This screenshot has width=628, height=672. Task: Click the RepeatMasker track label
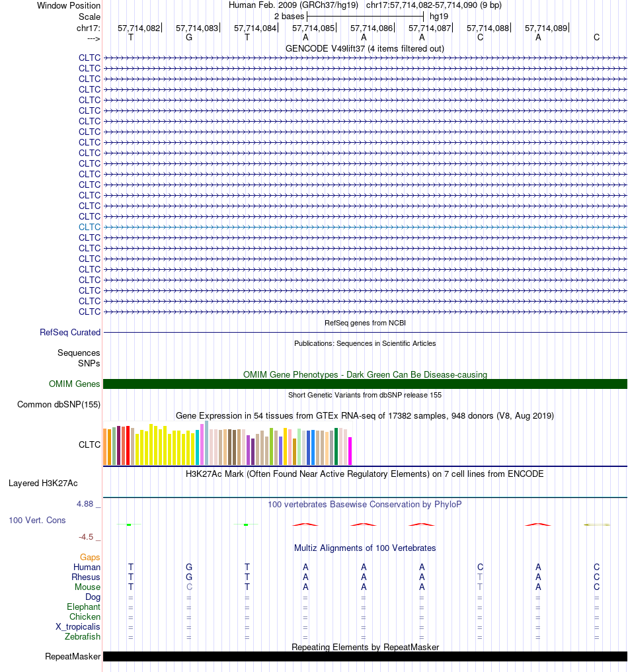pos(73,657)
